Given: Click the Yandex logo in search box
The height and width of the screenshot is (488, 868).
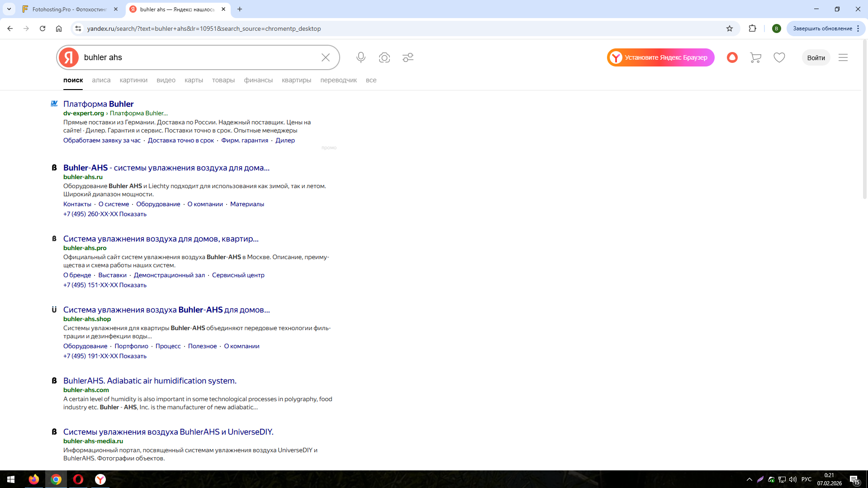Looking at the screenshot, I should (69, 57).
